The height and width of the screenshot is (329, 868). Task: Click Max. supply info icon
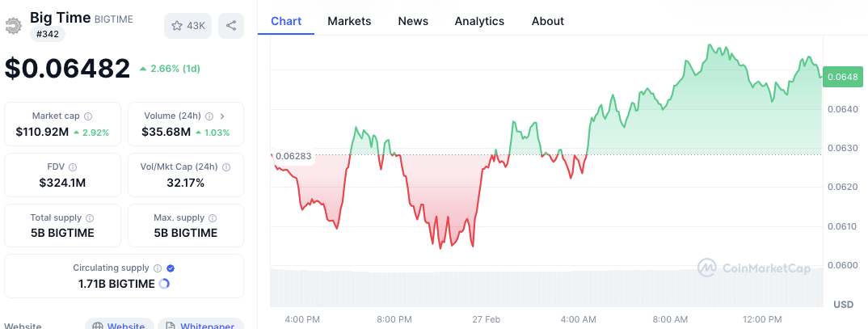[x=213, y=218]
